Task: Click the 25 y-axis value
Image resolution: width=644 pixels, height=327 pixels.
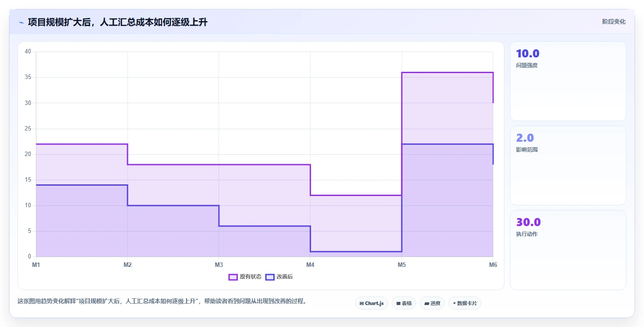Action: (28, 129)
